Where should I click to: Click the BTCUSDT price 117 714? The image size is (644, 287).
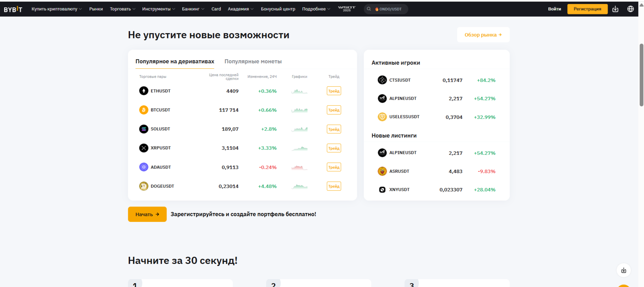pyautogui.click(x=229, y=110)
